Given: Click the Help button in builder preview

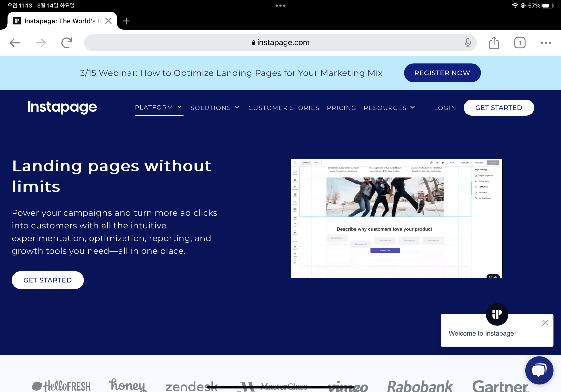Looking at the screenshot, I should (x=493, y=277).
